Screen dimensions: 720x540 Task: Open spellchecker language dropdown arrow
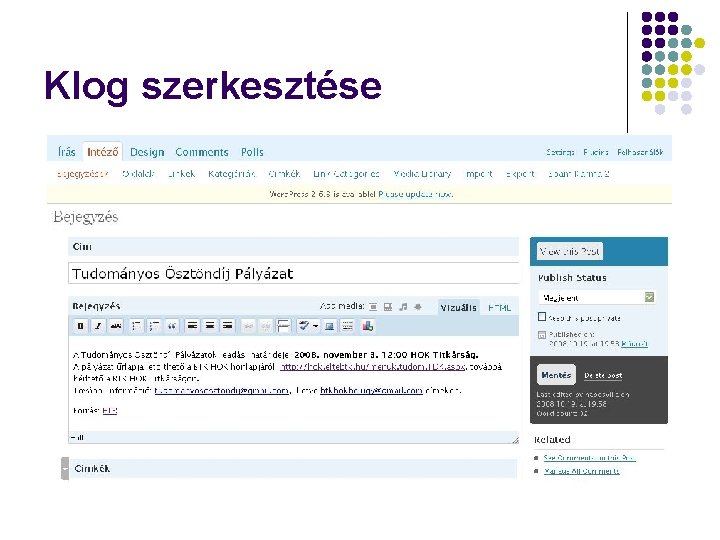316,326
